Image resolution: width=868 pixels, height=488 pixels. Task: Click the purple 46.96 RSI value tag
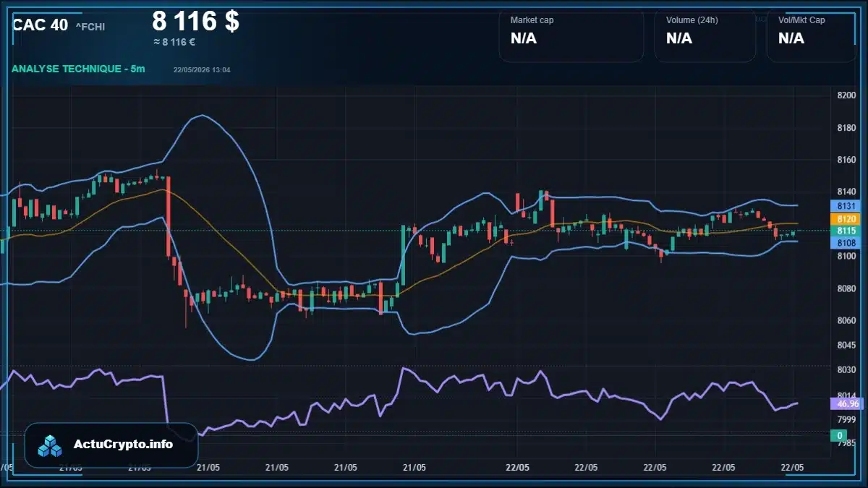coord(846,403)
